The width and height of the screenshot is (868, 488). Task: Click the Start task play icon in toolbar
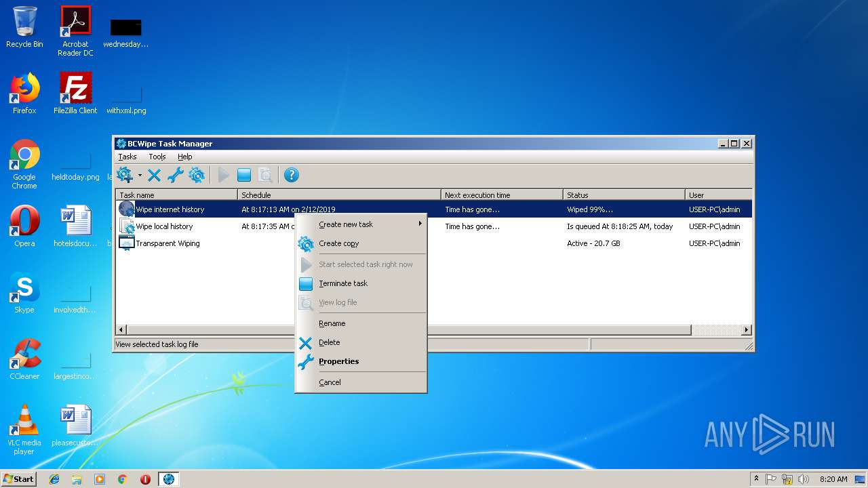223,176
